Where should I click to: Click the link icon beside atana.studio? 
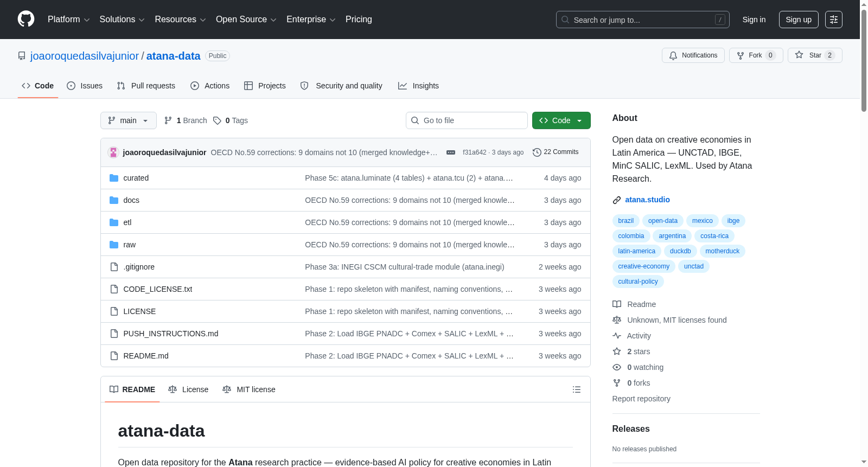(617, 200)
